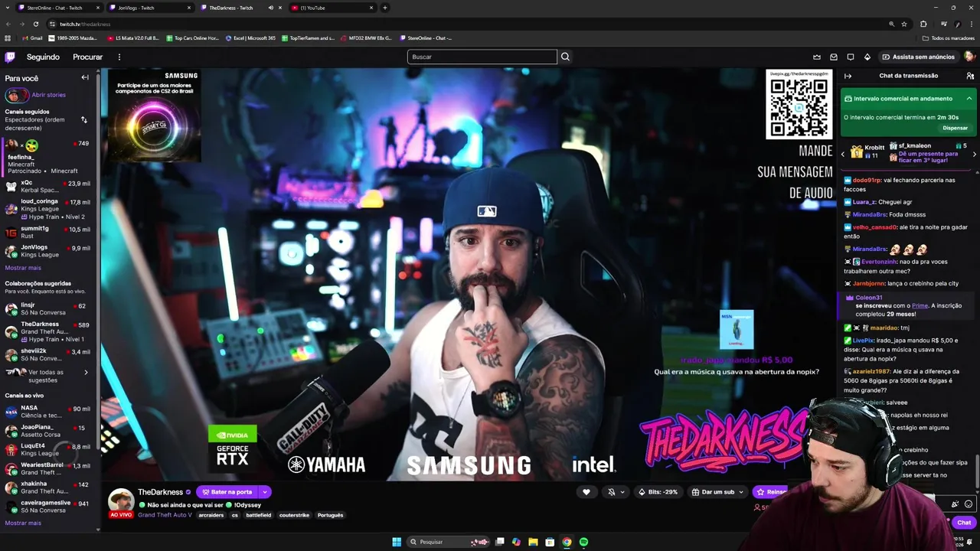This screenshot has width=980, height=551.
Task: Click the Prime link in chat
Action: (920, 306)
